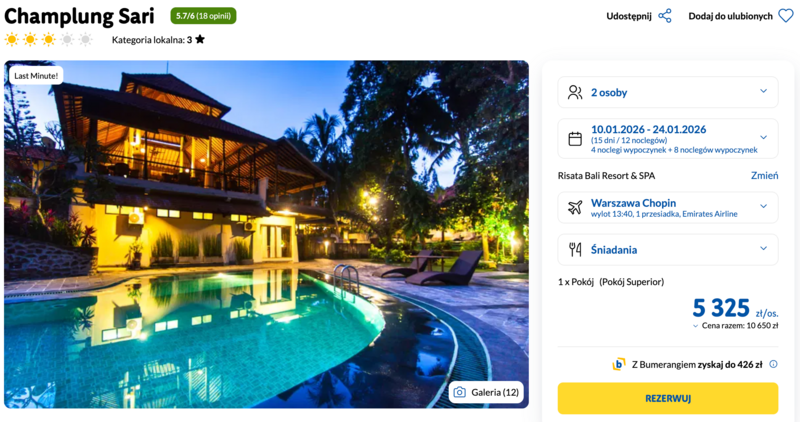Click the people icon in the 2 osoby field

[575, 92]
